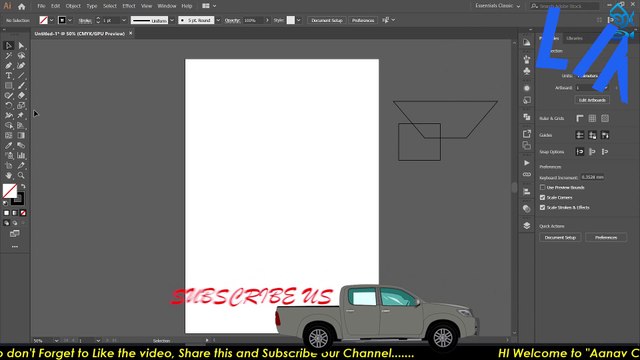Image resolution: width=640 pixels, height=360 pixels.
Task: Click Document Setup under Quick Actions
Action: pyautogui.click(x=560, y=238)
